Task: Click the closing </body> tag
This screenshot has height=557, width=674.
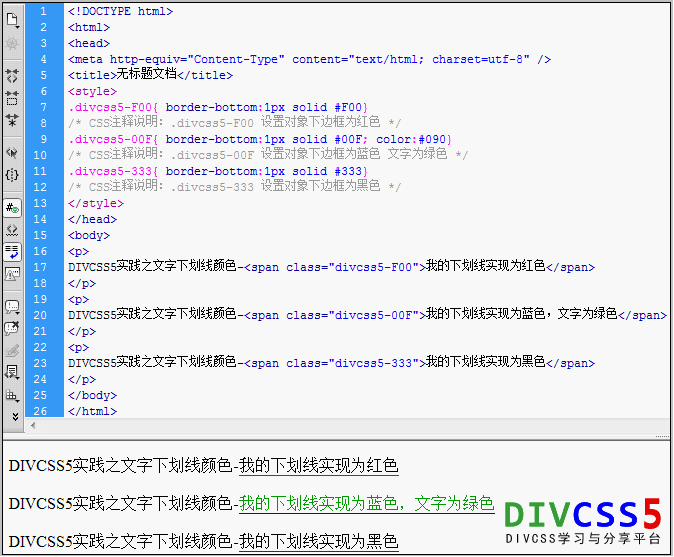Action: [x=92, y=395]
